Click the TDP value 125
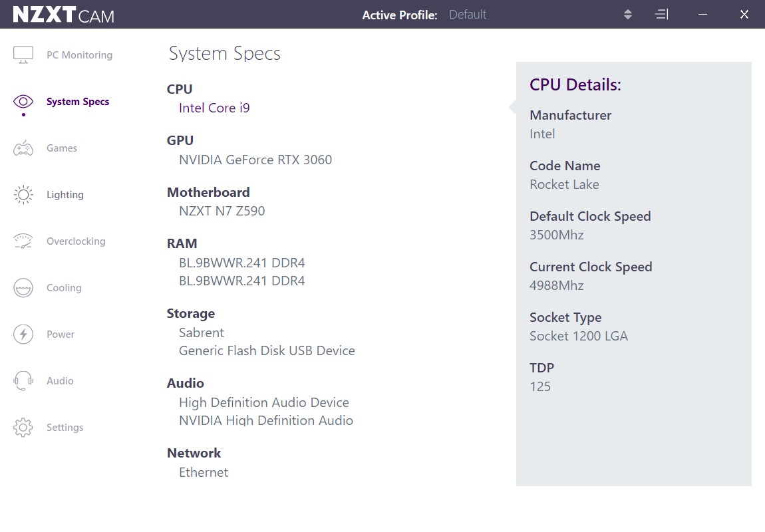Screen dimensions: 765x532 [540, 386]
